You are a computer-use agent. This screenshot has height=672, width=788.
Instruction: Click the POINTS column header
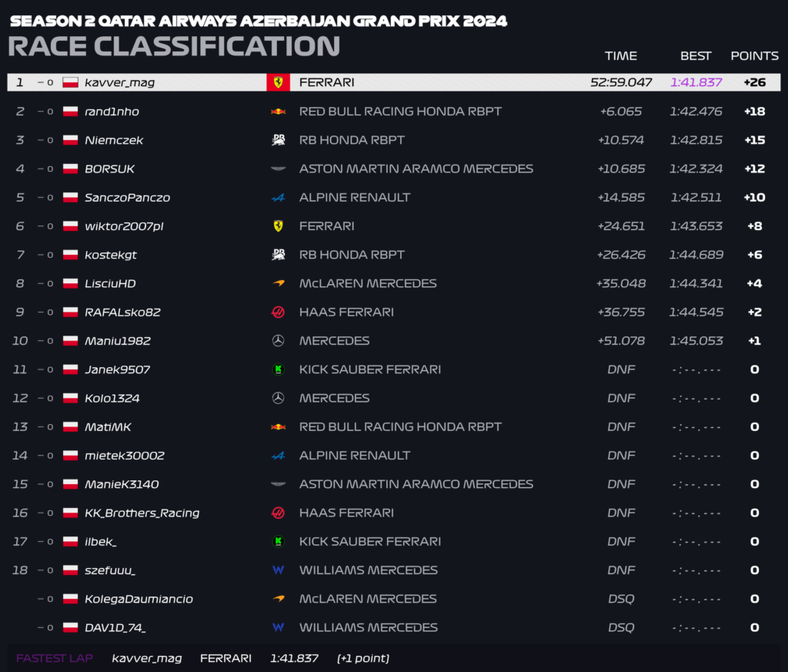754,55
